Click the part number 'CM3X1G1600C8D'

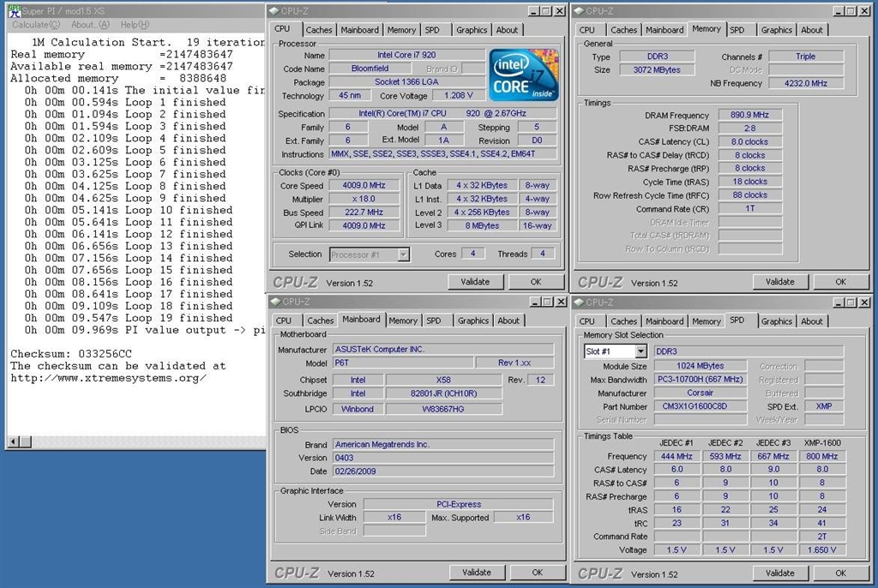point(700,406)
